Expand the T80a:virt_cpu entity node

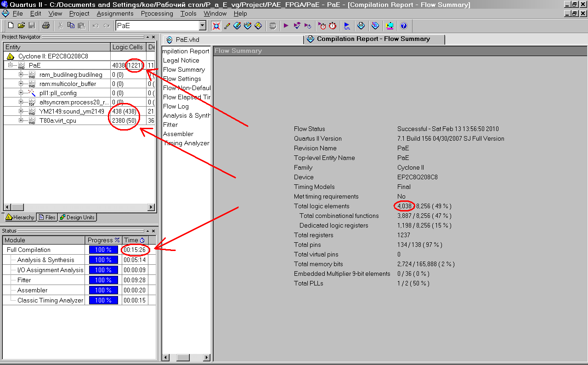click(21, 120)
